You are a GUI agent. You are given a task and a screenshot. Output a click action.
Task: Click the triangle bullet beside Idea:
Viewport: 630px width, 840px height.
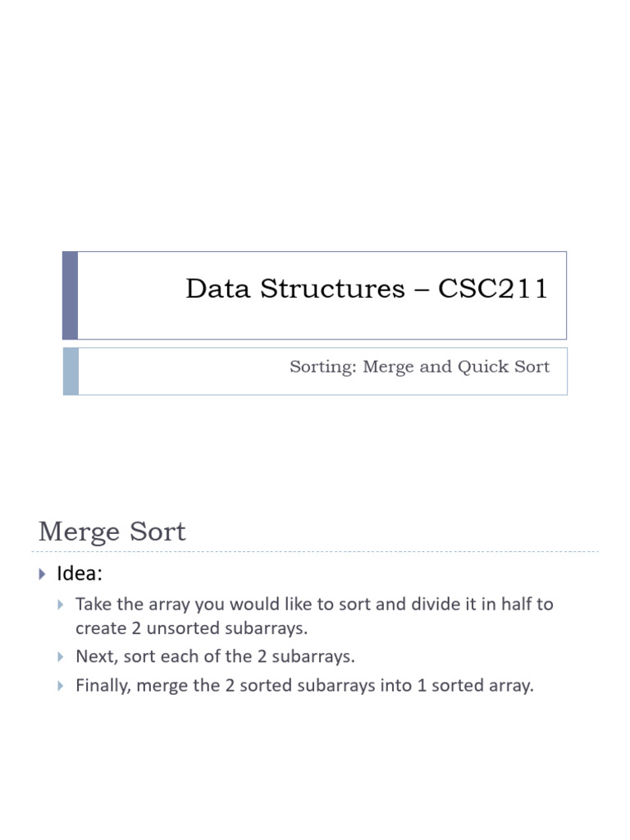click(43, 574)
